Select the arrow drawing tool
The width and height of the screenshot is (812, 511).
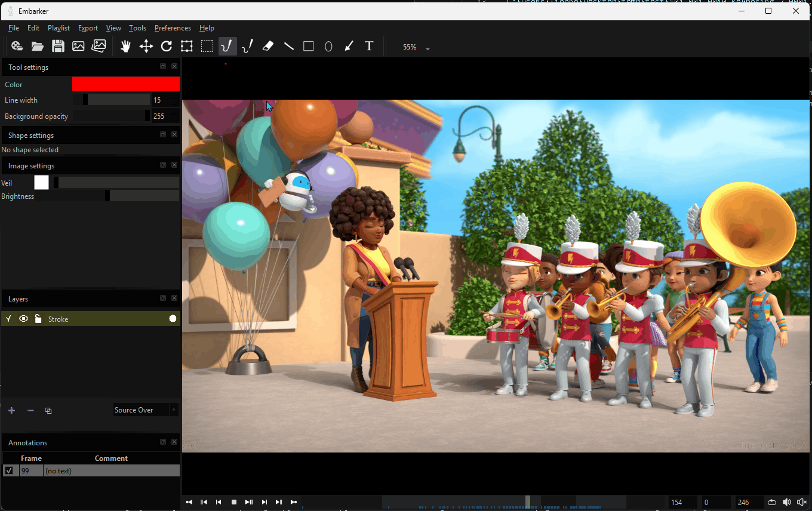pos(349,47)
